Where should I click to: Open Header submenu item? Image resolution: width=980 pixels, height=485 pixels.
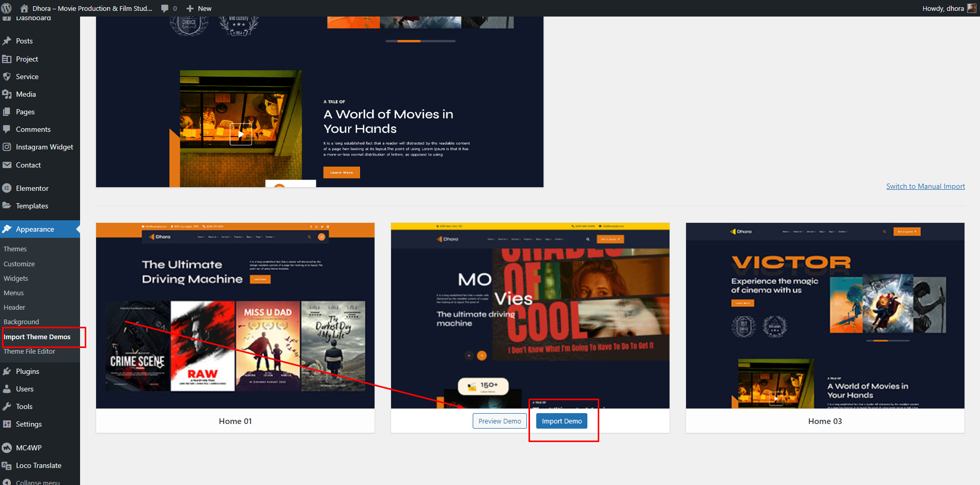click(x=14, y=307)
